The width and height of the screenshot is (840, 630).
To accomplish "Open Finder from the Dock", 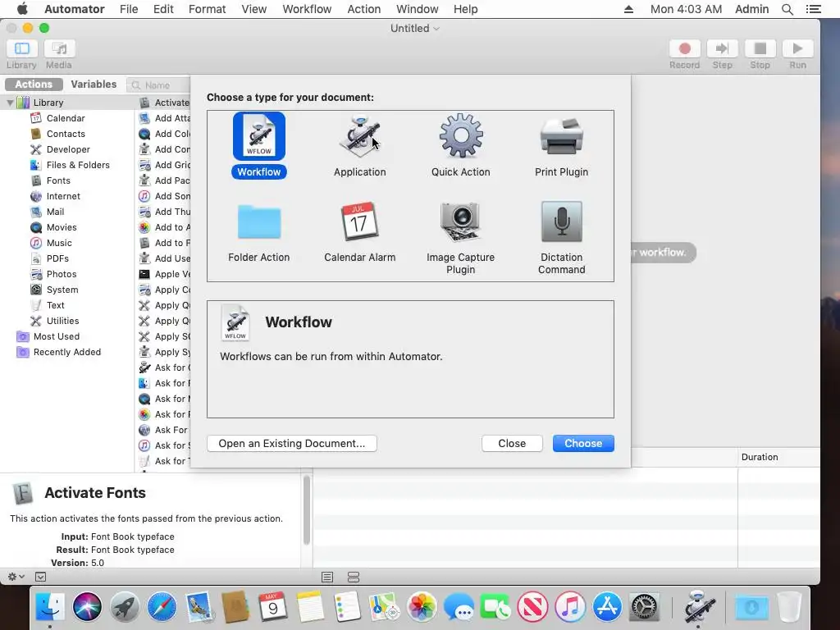I will 50,607.
